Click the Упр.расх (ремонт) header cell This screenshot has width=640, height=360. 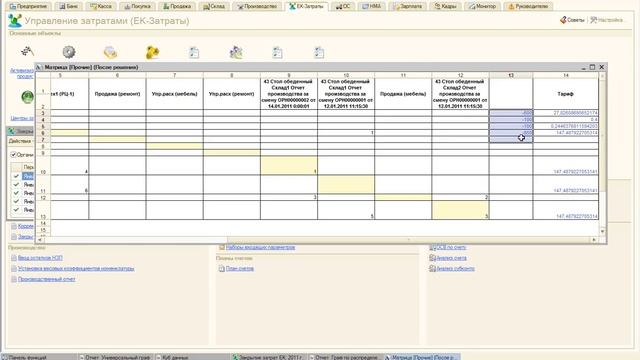(231, 93)
